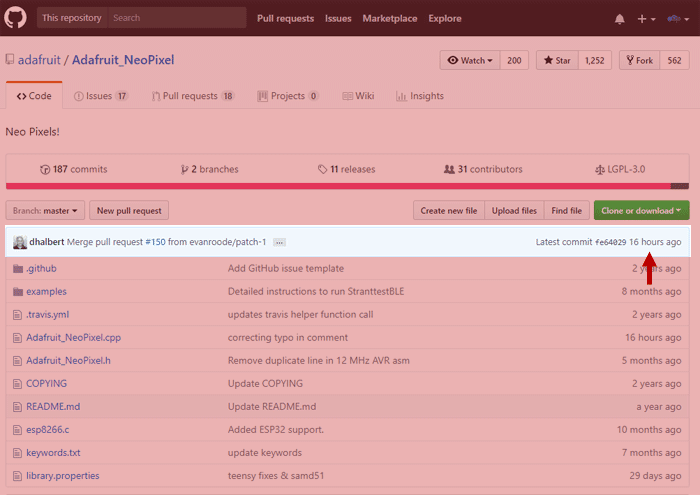Image resolution: width=700 pixels, height=495 pixels.
Task: Expand the Clone or download menu
Action: [x=641, y=210]
